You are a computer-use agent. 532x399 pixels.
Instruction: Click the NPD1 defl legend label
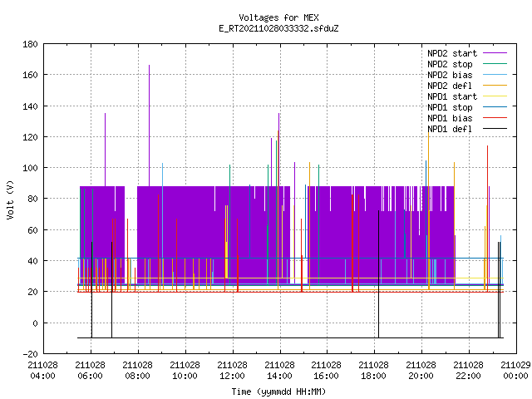450,130
